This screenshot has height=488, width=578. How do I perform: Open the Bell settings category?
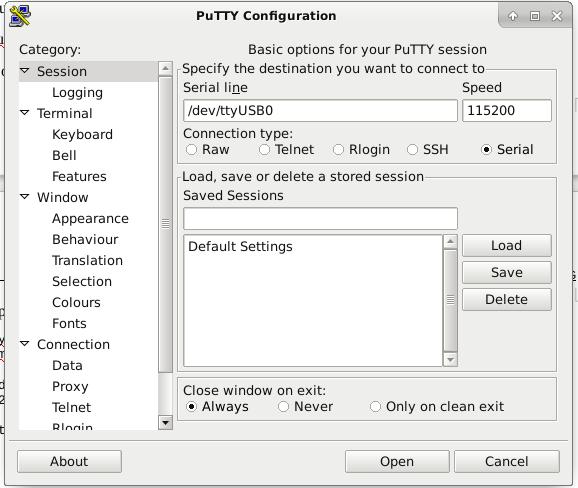pos(64,156)
